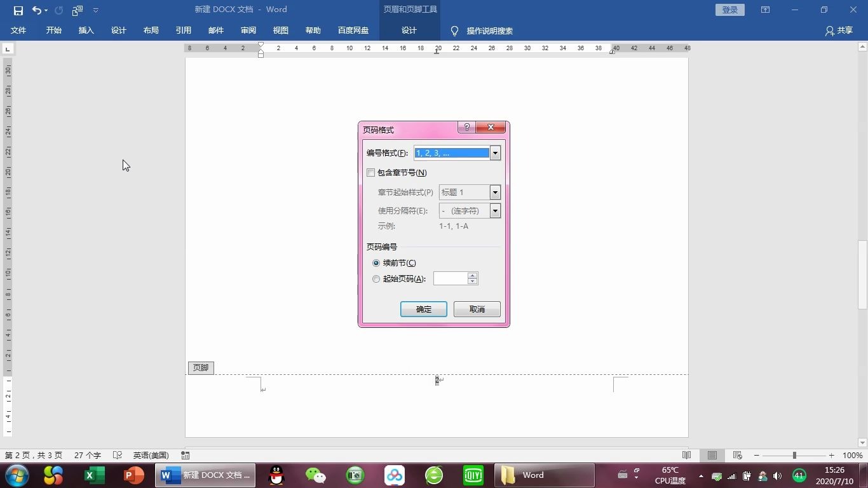Open the 文件 menu

pyautogui.click(x=18, y=30)
